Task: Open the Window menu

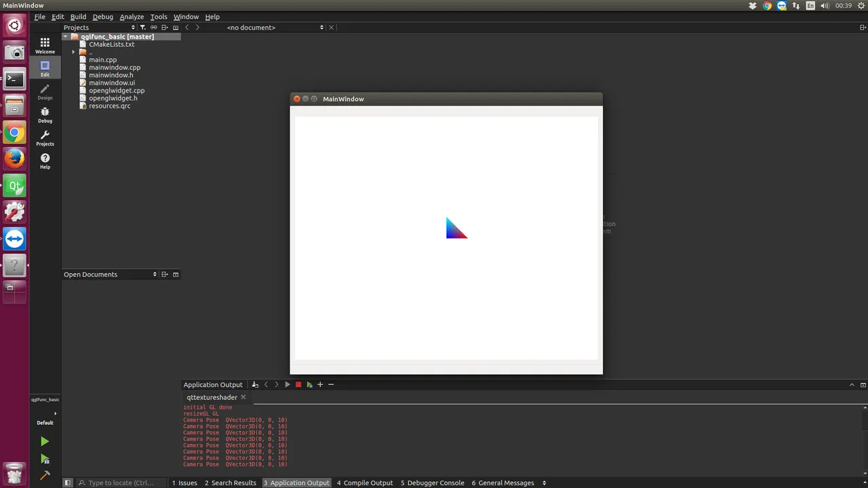Action: 186,16
